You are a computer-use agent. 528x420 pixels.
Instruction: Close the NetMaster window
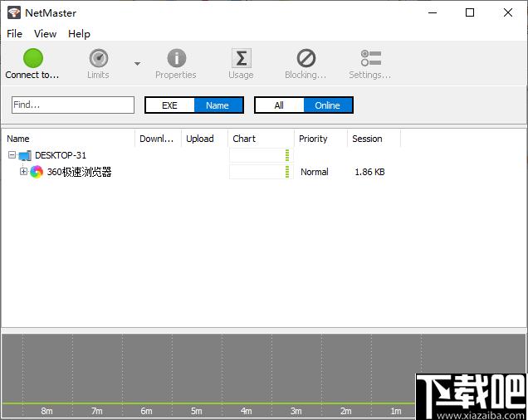pos(508,12)
